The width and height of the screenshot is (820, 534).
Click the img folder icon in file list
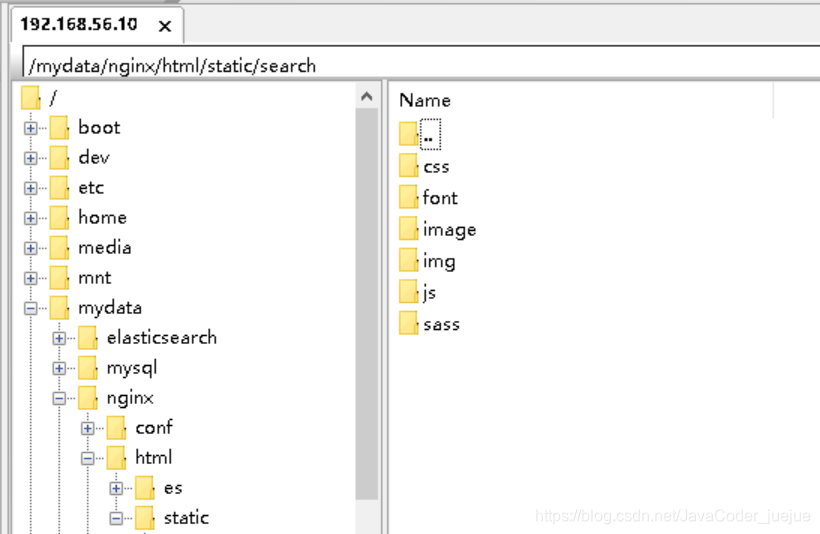coord(409,260)
